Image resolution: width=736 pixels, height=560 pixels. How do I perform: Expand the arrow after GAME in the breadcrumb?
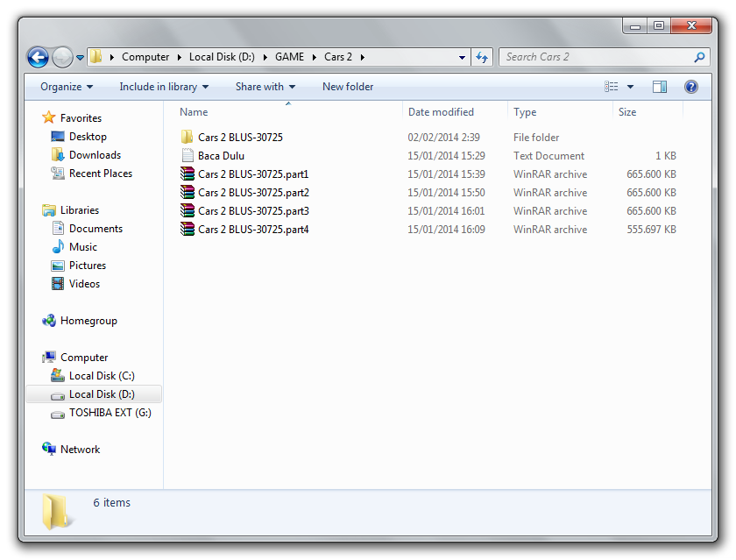click(x=315, y=57)
